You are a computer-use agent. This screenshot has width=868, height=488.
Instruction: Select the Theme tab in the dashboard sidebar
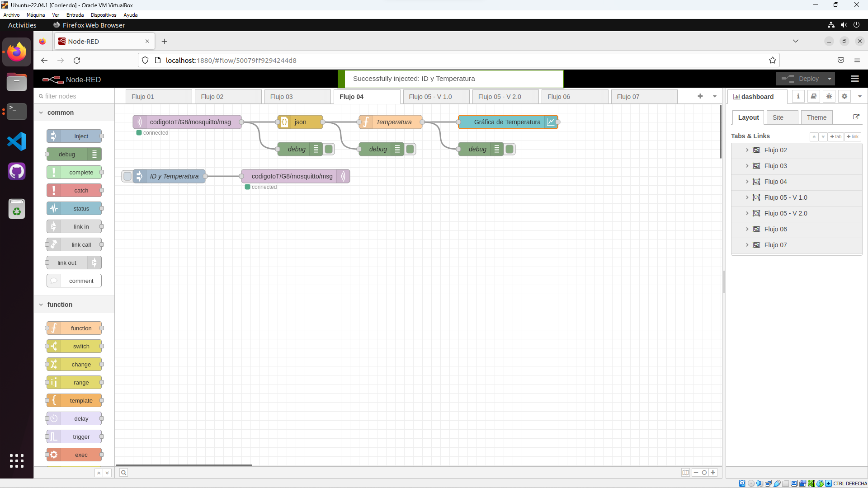tap(816, 117)
